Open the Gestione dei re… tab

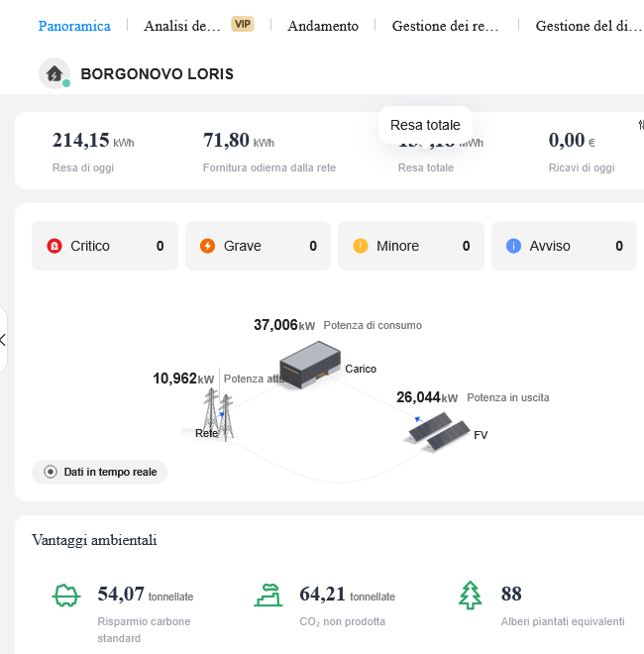coord(445,26)
